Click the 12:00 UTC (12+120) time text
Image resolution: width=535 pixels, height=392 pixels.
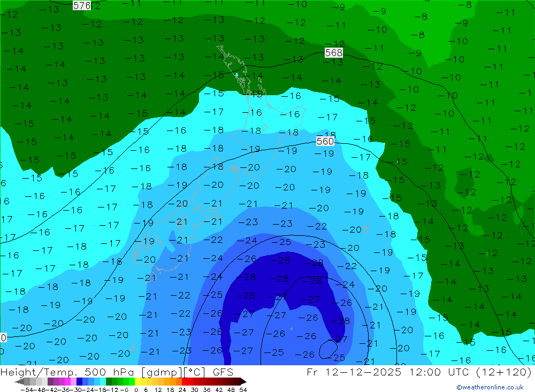pyautogui.click(x=470, y=372)
